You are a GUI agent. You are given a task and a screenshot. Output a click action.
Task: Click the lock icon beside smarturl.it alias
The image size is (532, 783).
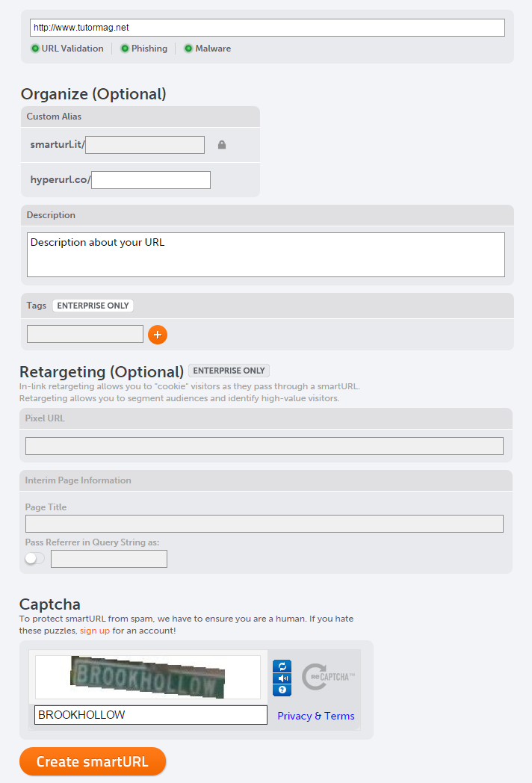(222, 145)
